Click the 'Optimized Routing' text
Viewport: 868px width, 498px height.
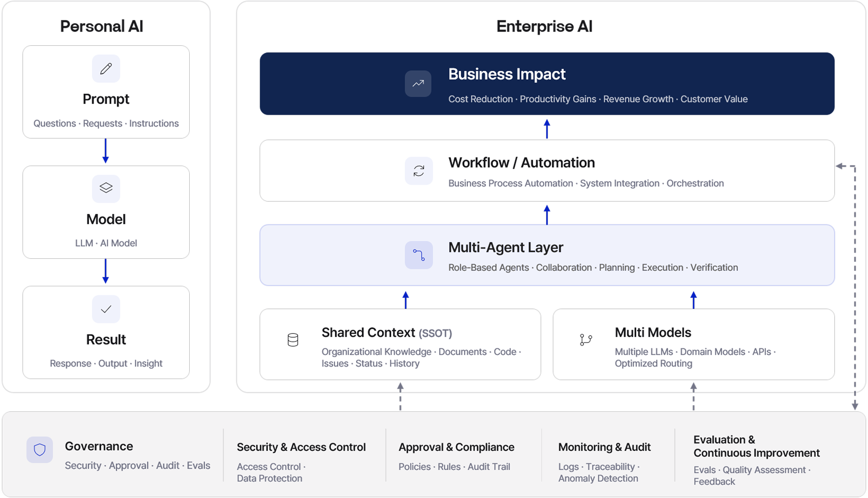click(653, 363)
